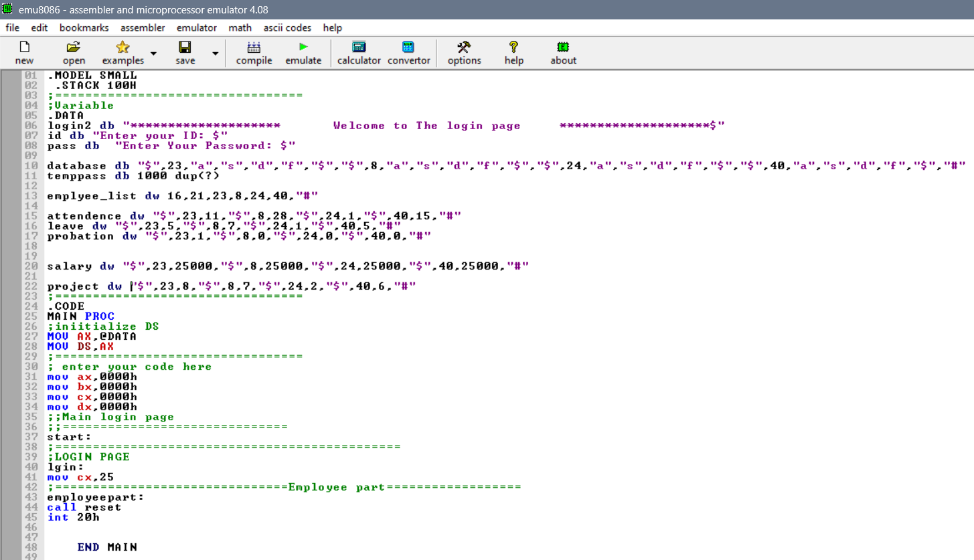Open the assembler menu

(143, 27)
